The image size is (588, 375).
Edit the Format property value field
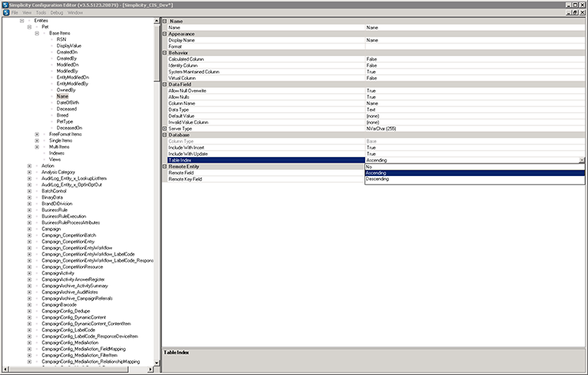point(475,47)
